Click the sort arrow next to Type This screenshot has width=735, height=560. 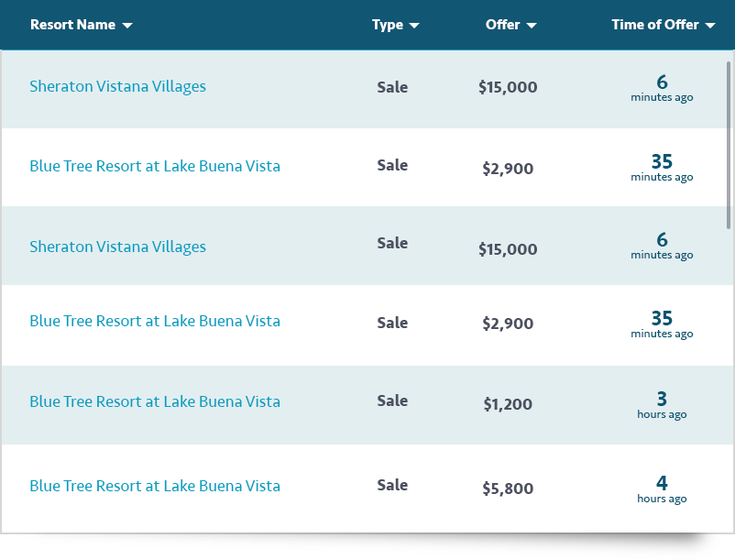tap(414, 26)
